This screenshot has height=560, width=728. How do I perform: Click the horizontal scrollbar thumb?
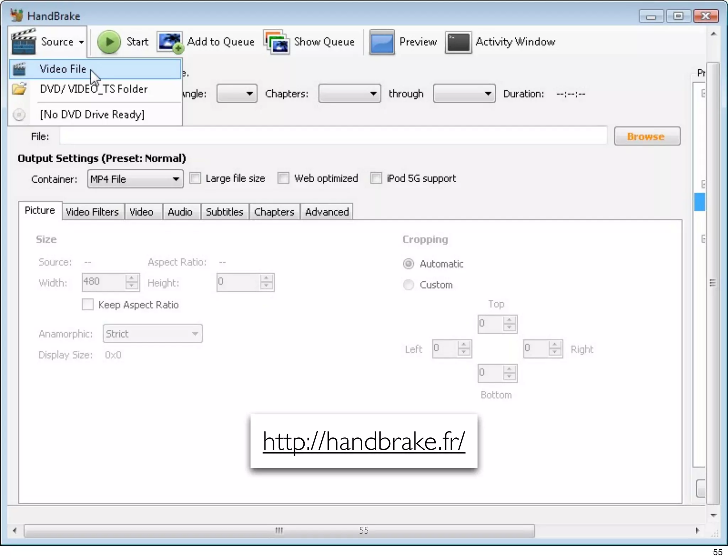[279, 531]
